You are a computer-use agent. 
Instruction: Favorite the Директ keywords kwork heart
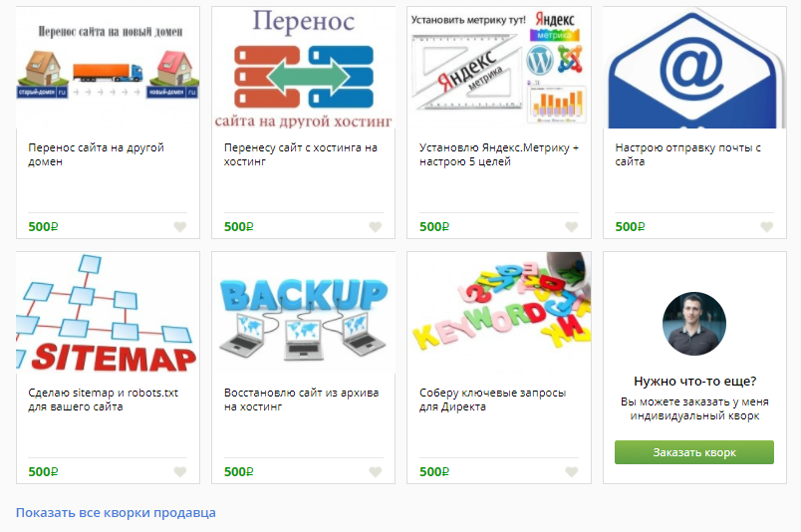tap(571, 471)
